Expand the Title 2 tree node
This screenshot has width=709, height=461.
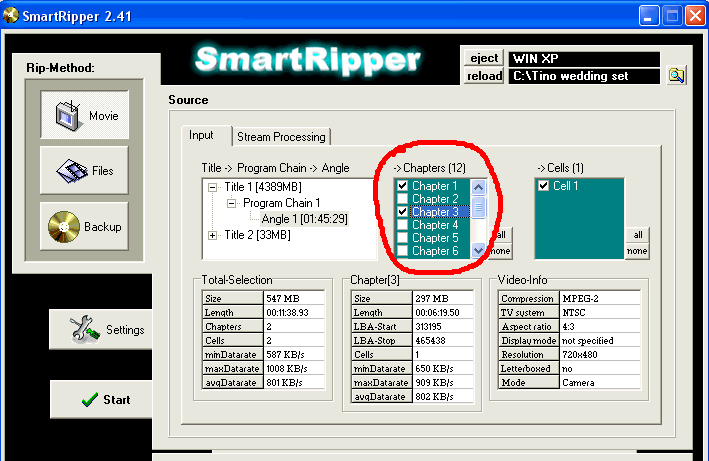212,235
